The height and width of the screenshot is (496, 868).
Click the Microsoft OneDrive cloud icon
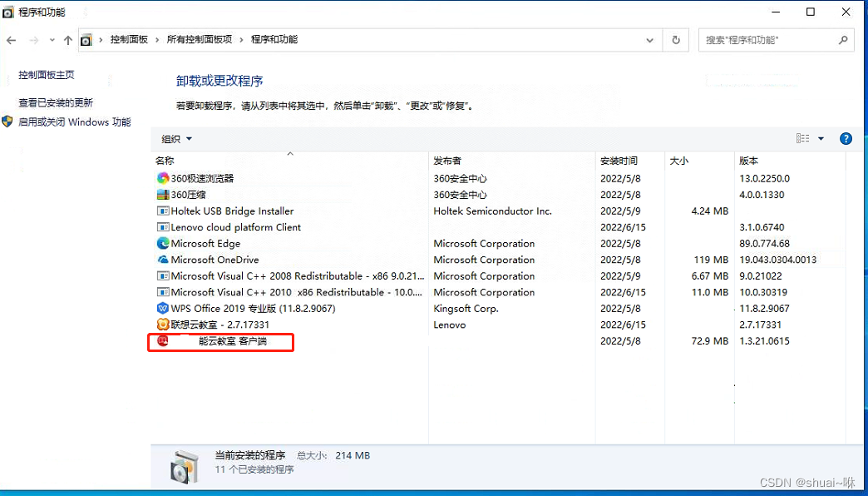pyautogui.click(x=163, y=260)
